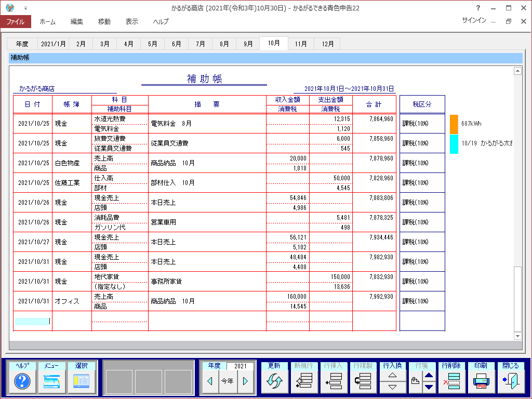
Task: Click the 160,000 income amount
Action: click(x=297, y=297)
